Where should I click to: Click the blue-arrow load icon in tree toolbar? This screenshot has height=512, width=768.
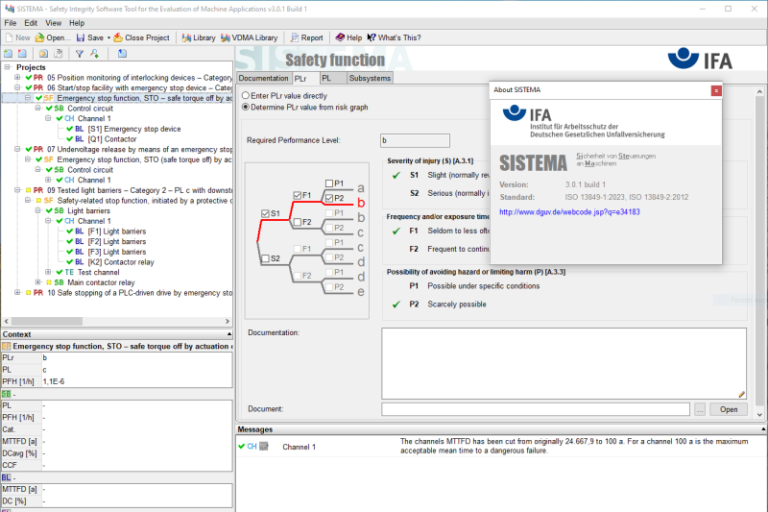click(x=122, y=54)
